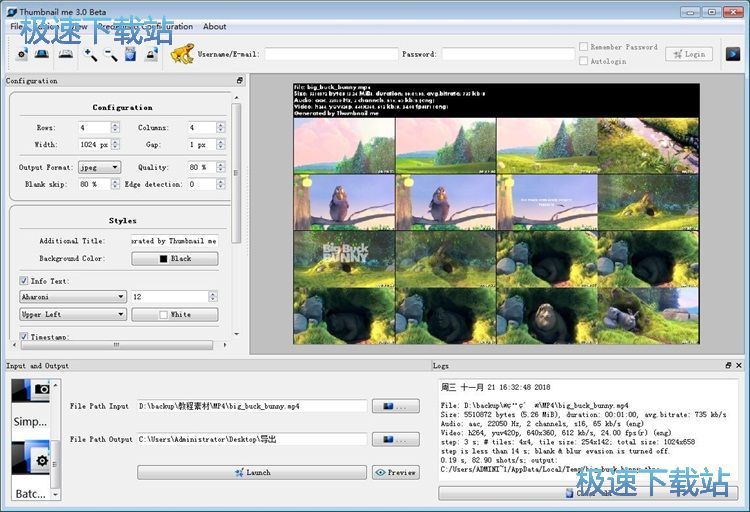Select the Simple mode camera icon
750x512 pixels.
coord(31,391)
